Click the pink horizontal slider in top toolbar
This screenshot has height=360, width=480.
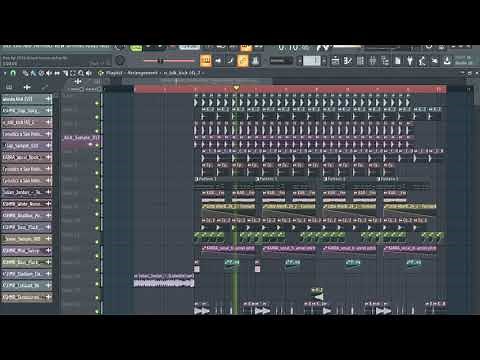(169, 61)
